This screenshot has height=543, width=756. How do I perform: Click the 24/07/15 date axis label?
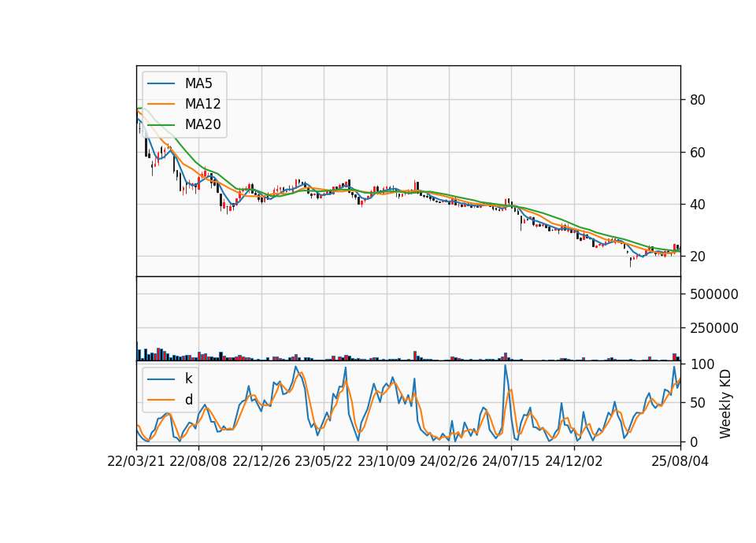click(x=510, y=461)
